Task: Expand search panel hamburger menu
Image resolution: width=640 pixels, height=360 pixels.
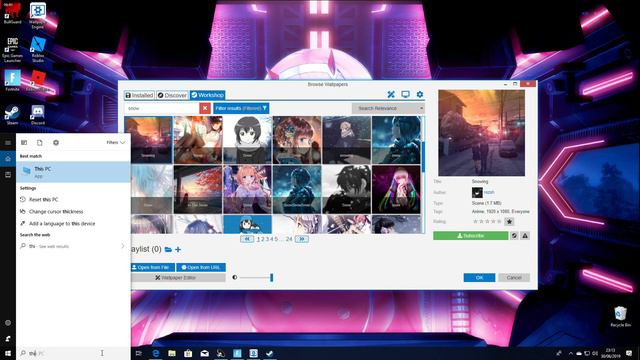Action: pos(8,142)
